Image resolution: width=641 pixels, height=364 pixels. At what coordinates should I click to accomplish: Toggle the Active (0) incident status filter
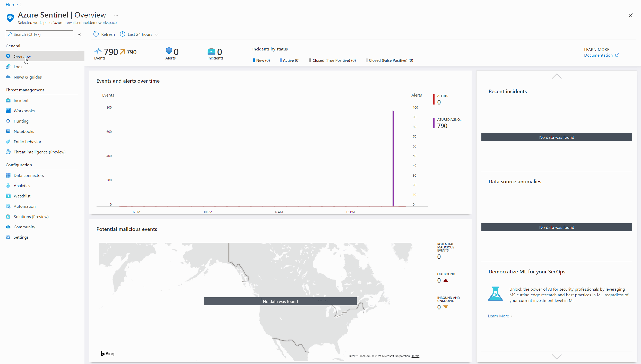tap(289, 60)
